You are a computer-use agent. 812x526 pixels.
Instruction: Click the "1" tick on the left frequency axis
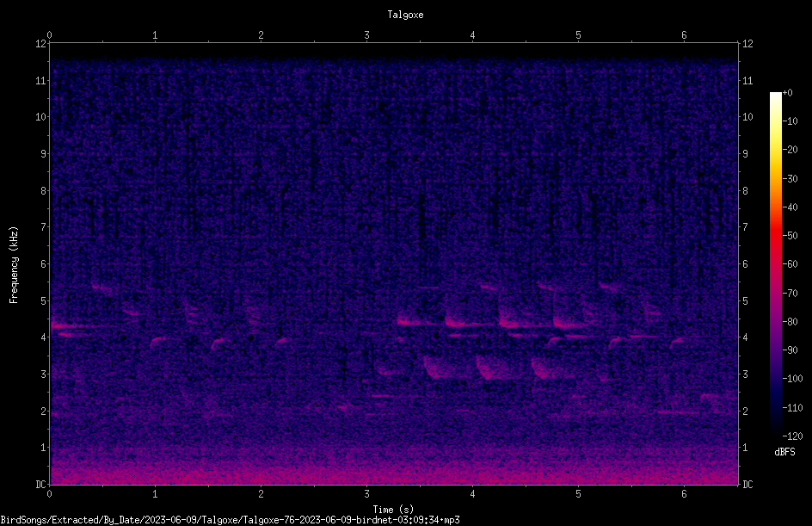(x=44, y=448)
